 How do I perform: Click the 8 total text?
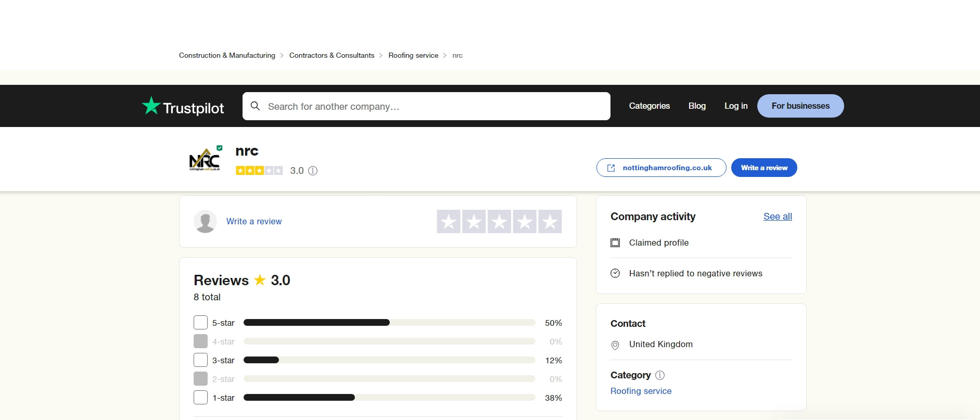pos(207,297)
